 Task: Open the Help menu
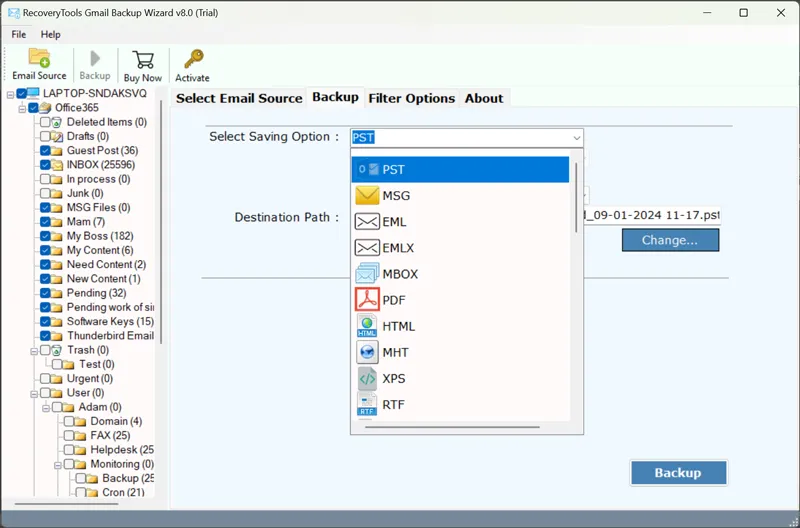(50, 34)
